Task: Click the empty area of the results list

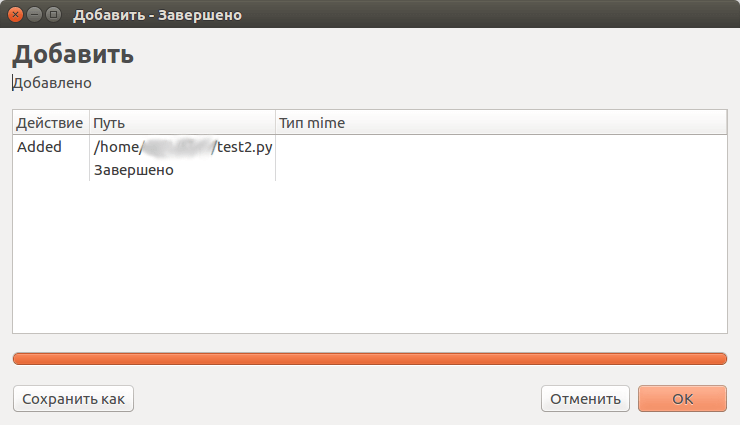Action: click(x=370, y=257)
